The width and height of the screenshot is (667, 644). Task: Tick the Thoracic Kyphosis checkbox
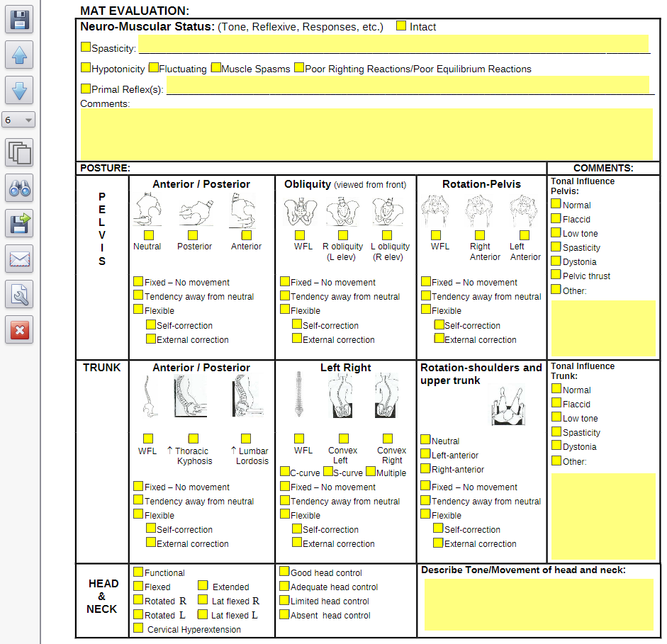(x=193, y=439)
